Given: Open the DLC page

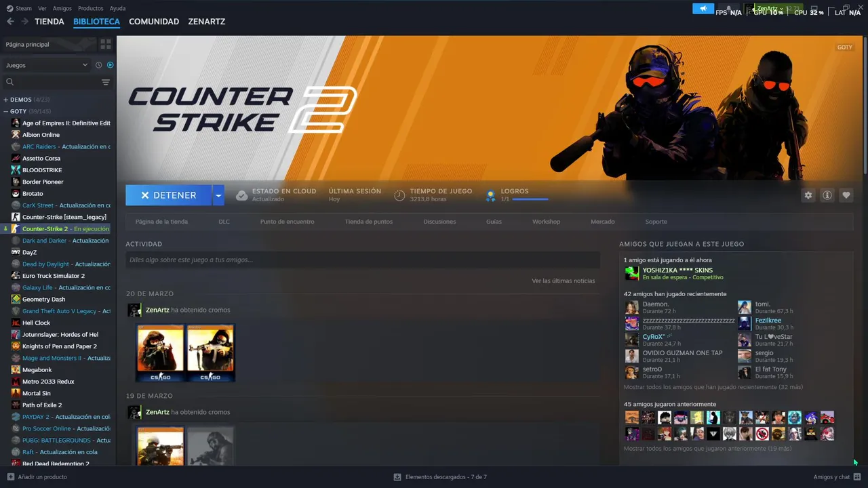Looking at the screenshot, I should tap(224, 222).
